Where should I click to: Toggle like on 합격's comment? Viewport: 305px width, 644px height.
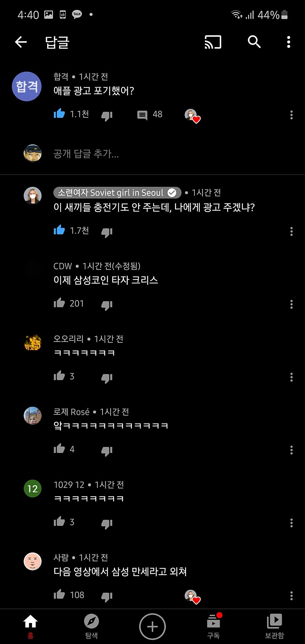(59, 114)
